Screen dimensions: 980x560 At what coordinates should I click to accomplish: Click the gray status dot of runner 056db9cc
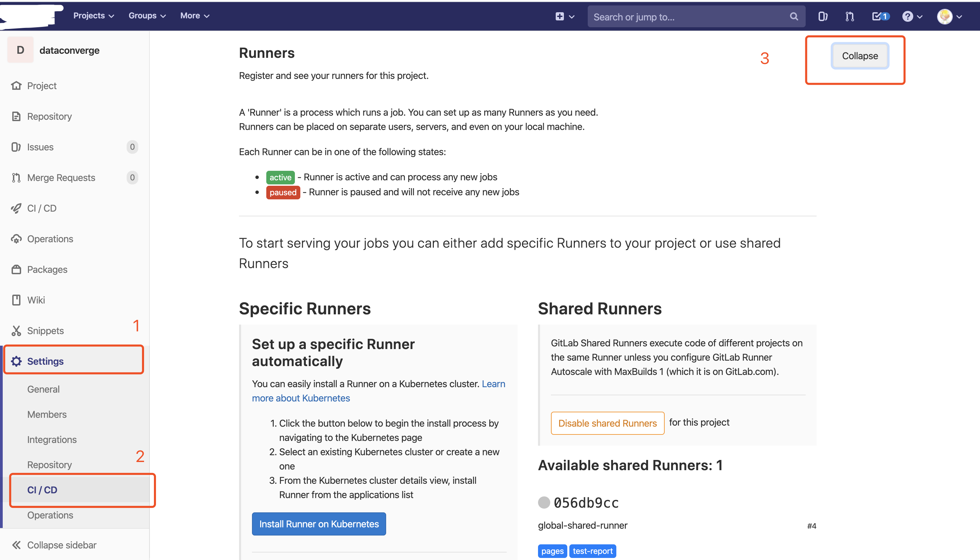[544, 502]
